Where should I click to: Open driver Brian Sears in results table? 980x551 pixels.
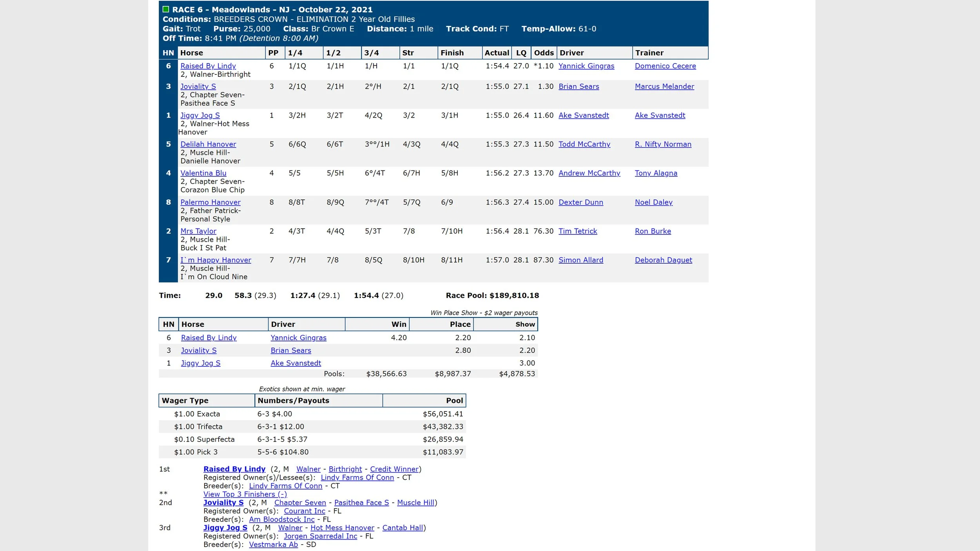tap(579, 86)
